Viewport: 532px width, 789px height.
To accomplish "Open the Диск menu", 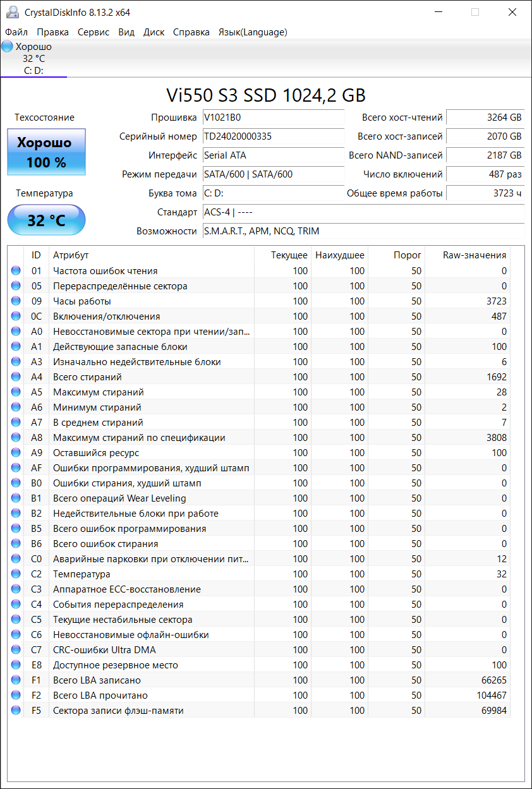I will point(154,32).
